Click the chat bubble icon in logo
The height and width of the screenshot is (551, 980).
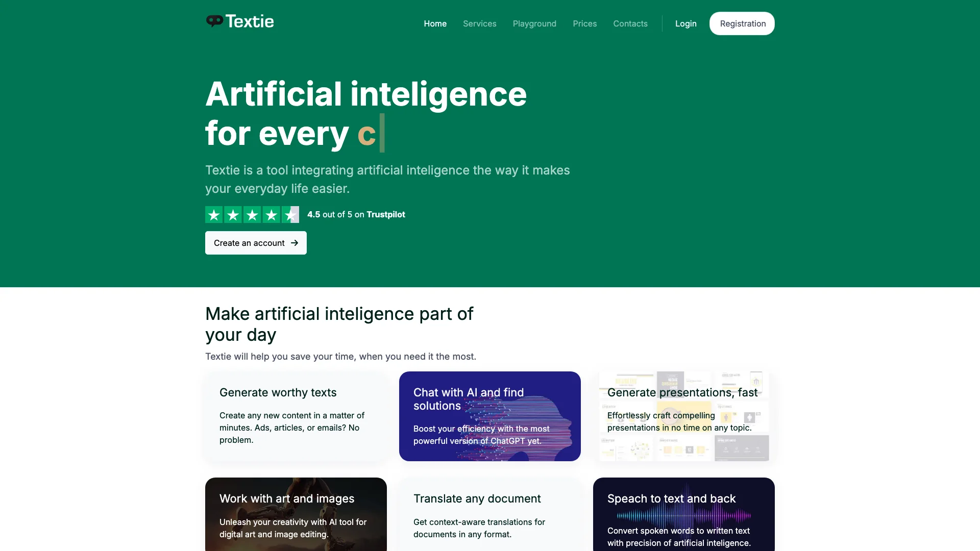point(214,21)
